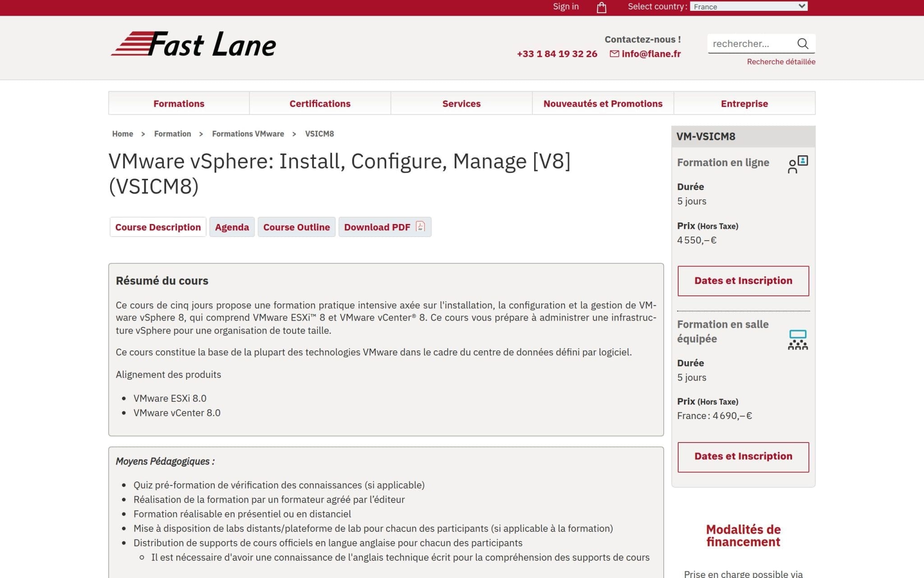Click the search magnifier icon

coord(803,43)
